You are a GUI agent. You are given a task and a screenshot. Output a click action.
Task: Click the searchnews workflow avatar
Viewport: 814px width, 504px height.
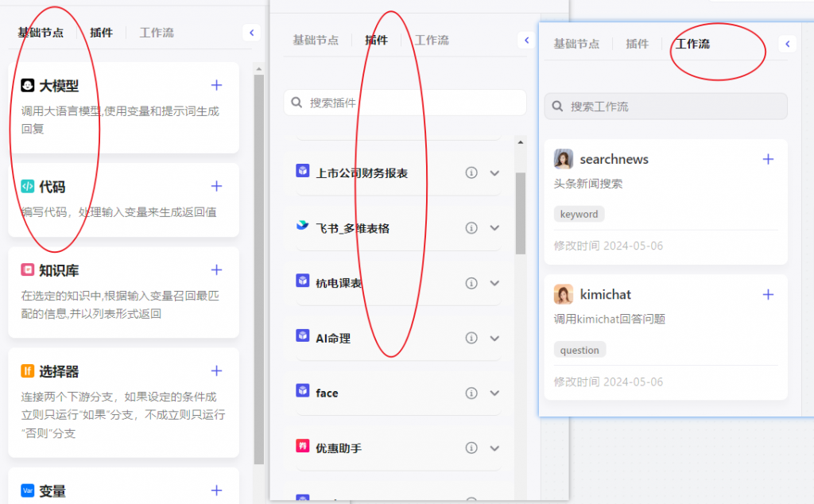click(x=564, y=159)
